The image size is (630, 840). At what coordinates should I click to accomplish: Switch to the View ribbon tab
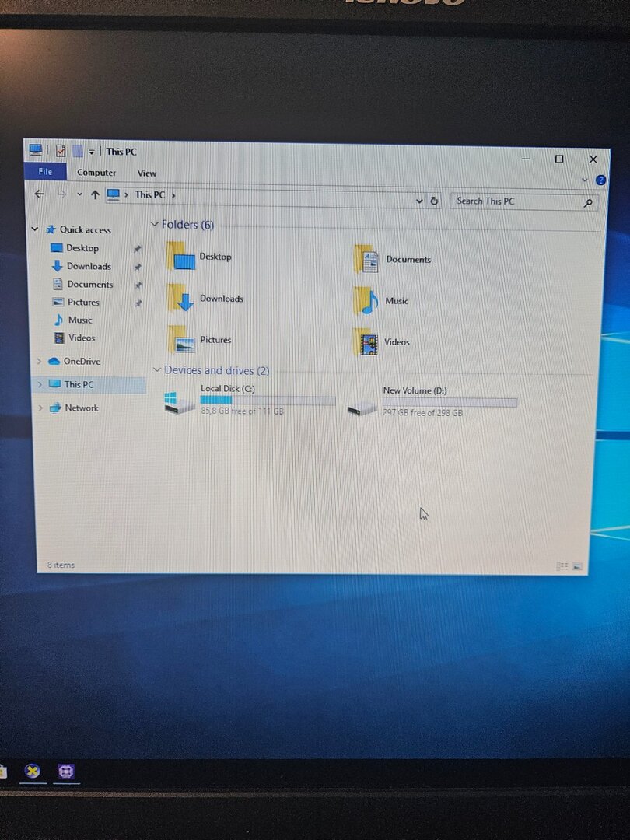pos(147,173)
